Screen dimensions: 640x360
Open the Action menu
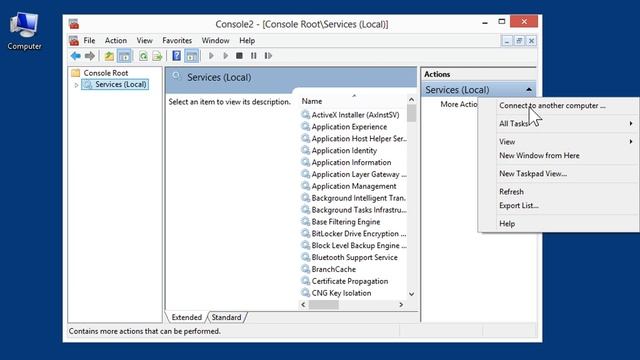click(x=116, y=40)
